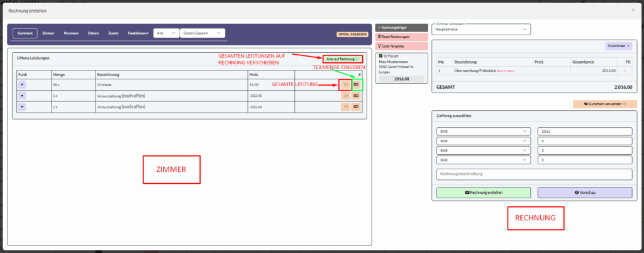This screenshot has width=644, height=253.
Task: Toggle the Haupt invoice recipient checkbox
Action: point(380,55)
